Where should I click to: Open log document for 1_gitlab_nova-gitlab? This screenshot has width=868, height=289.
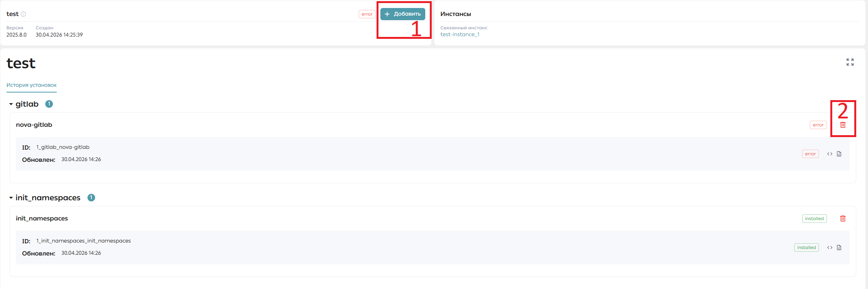[839, 154]
